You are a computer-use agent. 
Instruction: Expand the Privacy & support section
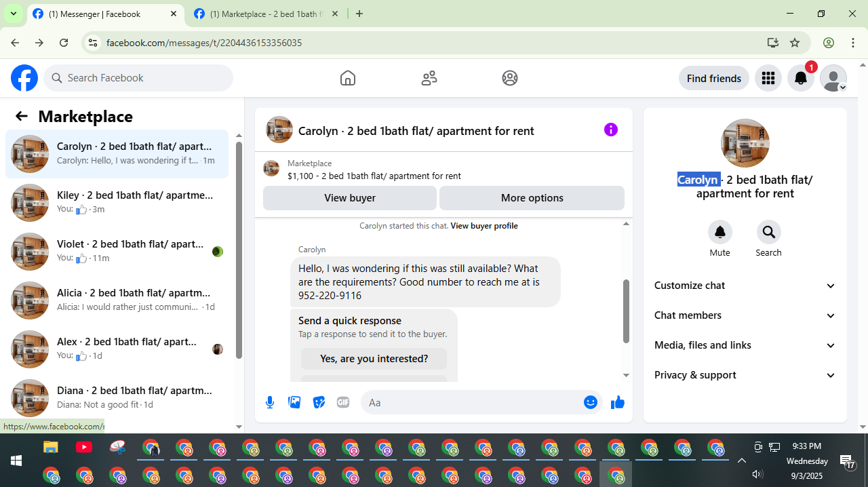[745, 375]
